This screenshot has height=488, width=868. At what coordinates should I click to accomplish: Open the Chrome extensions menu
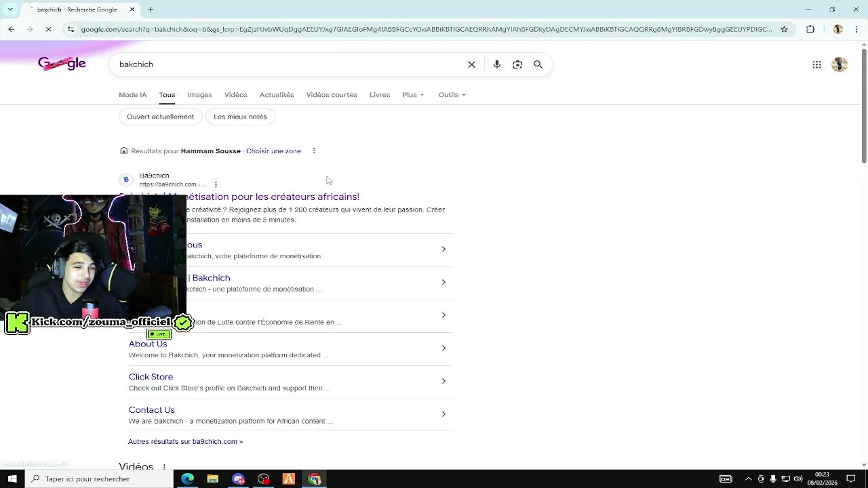point(810,29)
